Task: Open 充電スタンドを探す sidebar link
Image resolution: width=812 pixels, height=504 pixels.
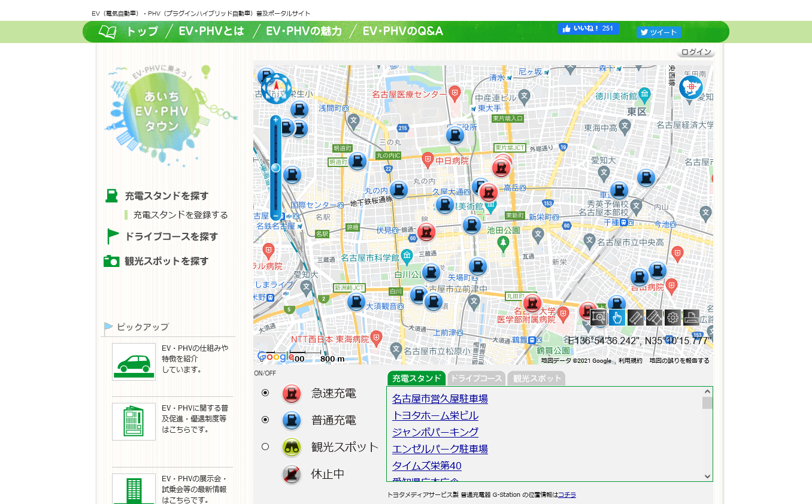Action: tap(166, 196)
